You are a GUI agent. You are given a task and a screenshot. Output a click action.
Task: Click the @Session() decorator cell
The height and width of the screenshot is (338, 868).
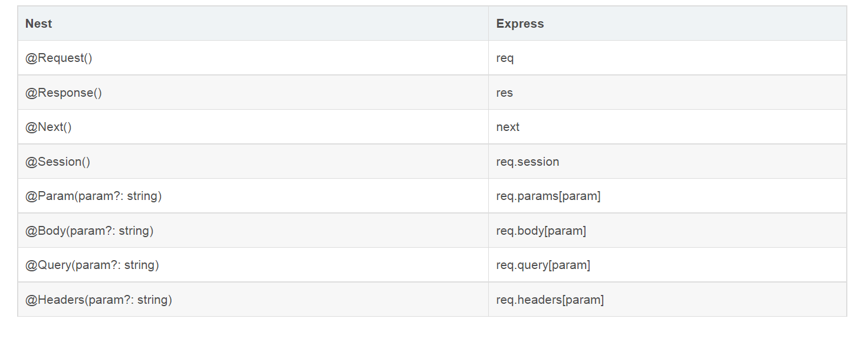(x=58, y=162)
